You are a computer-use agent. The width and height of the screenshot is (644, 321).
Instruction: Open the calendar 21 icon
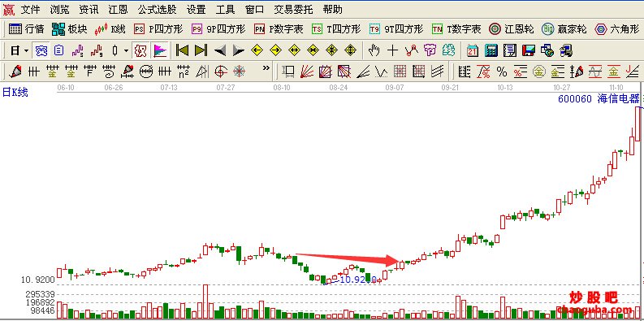(x=473, y=50)
